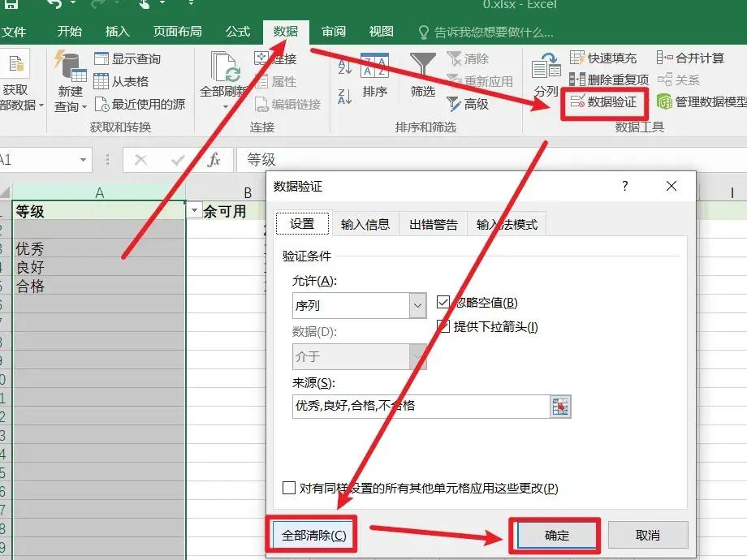Open the Undo history dropdown arrow
The height and width of the screenshot is (560, 747).
73,4
